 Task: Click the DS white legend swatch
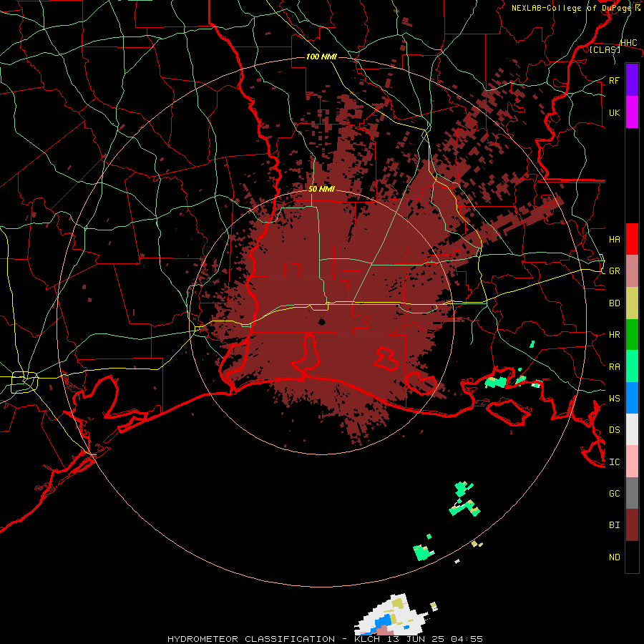pyautogui.click(x=632, y=429)
